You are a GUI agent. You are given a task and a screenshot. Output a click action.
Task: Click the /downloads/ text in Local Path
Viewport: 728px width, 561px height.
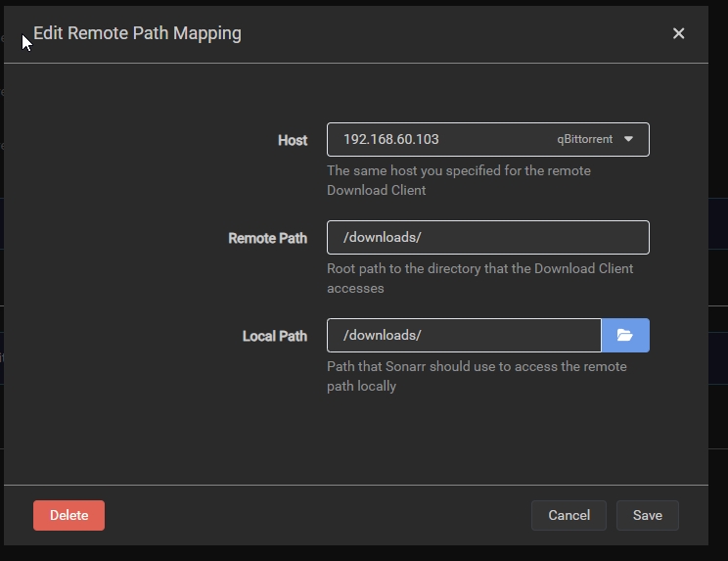[382, 336]
